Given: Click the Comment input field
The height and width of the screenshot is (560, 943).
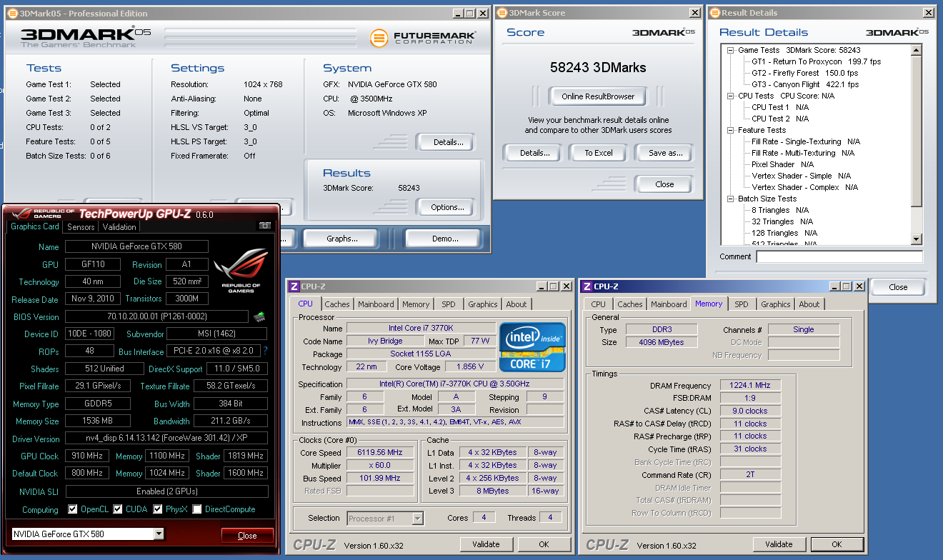Looking at the screenshot, I should [839, 256].
